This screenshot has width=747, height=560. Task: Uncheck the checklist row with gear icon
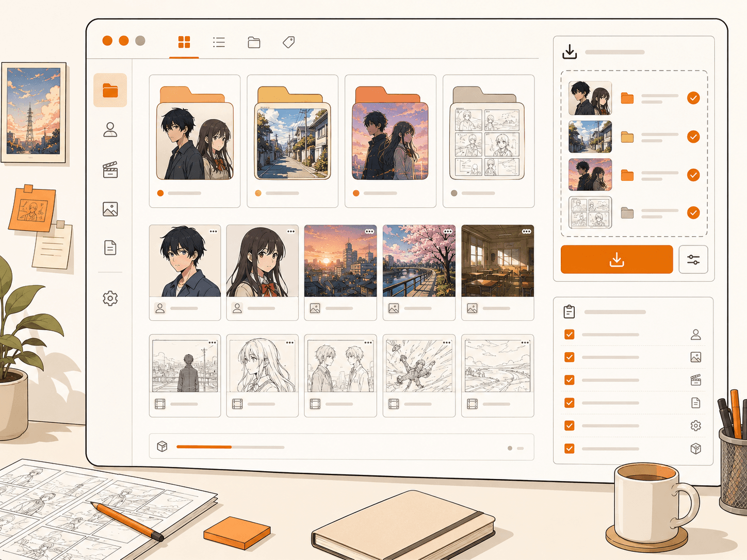570,425
